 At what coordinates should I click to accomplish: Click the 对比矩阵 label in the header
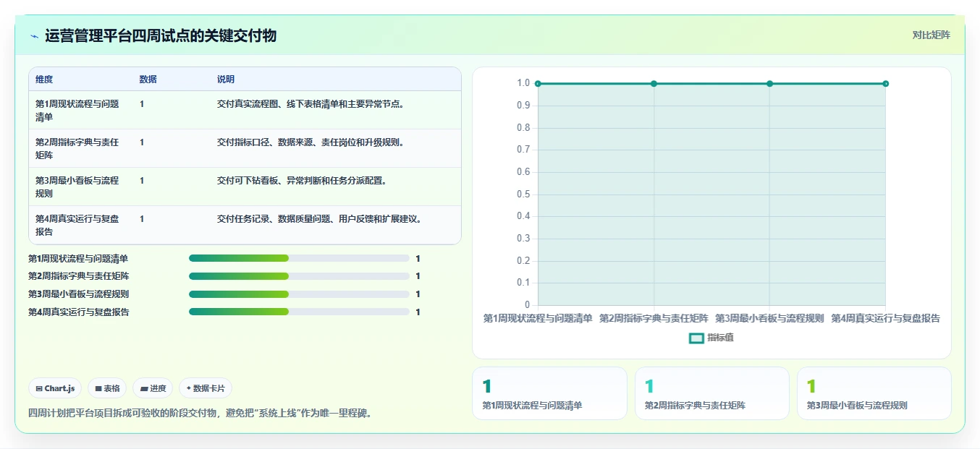tap(931, 35)
